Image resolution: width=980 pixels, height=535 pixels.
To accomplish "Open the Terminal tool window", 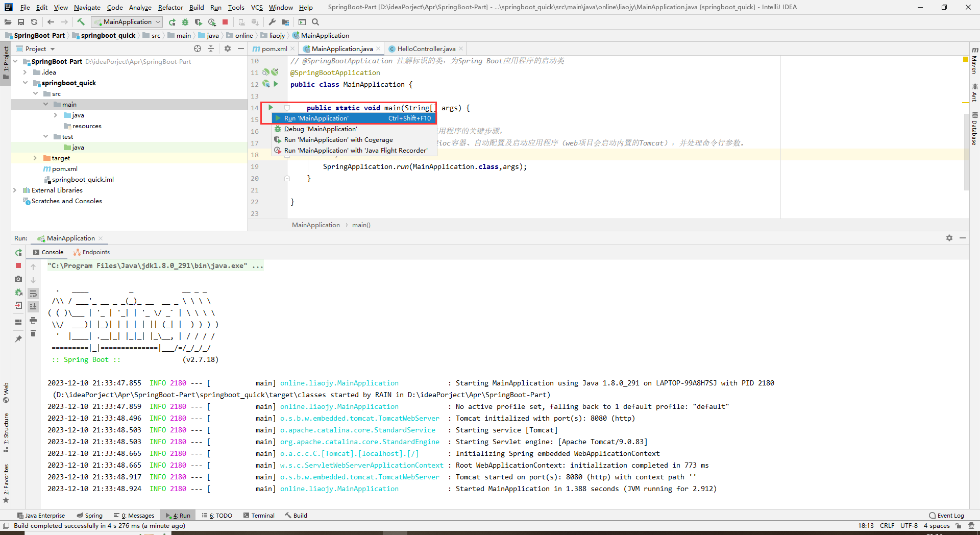I will tap(259, 515).
